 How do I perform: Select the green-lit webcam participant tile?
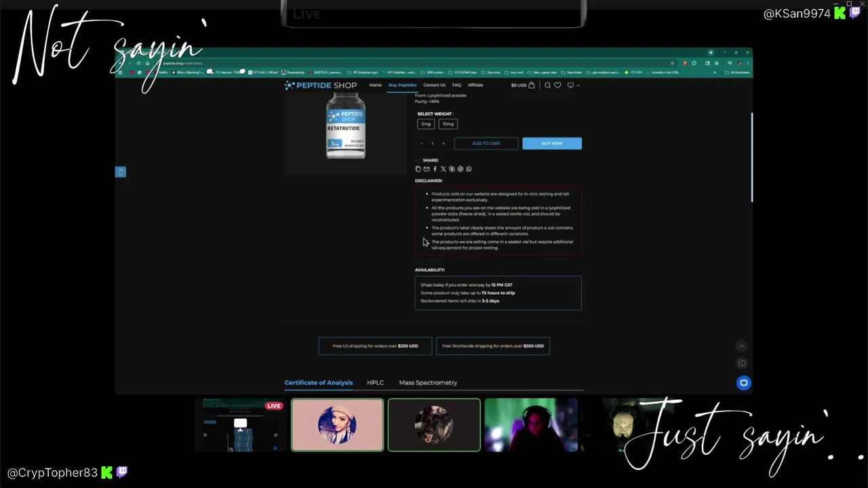pyautogui.click(x=531, y=425)
